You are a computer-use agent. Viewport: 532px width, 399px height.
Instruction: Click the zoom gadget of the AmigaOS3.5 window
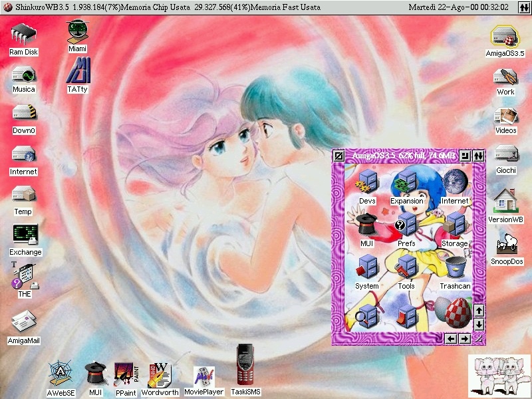point(464,156)
